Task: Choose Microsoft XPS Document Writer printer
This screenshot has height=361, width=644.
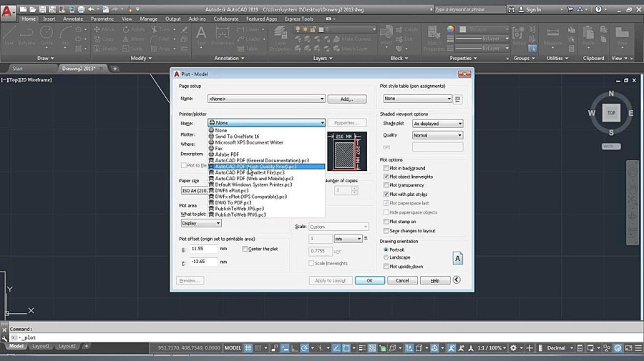Action: tap(266, 142)
